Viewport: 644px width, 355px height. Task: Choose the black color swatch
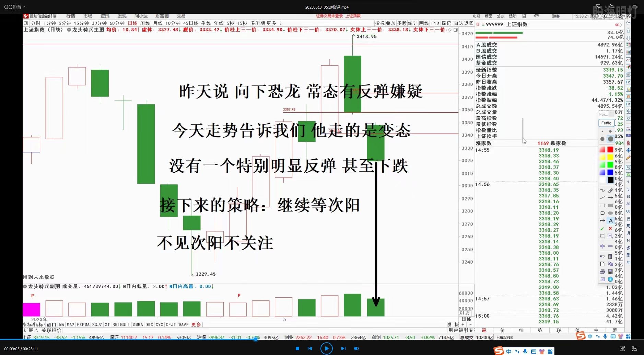610,180
